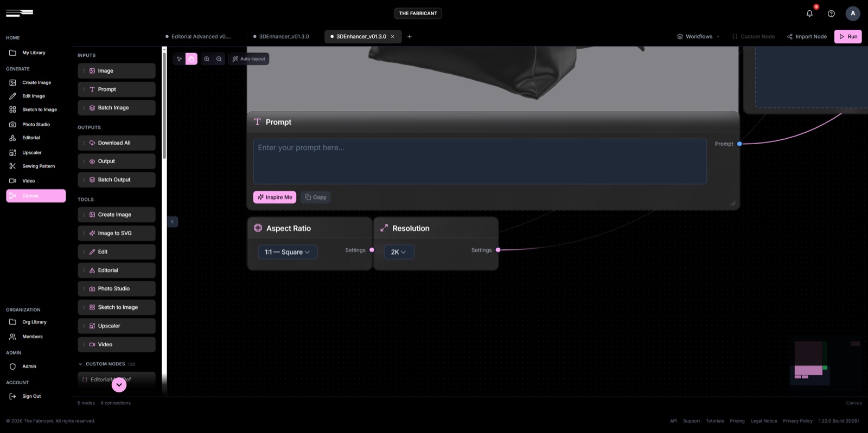Add Photo Studio tool node from panel

point(117,289)
